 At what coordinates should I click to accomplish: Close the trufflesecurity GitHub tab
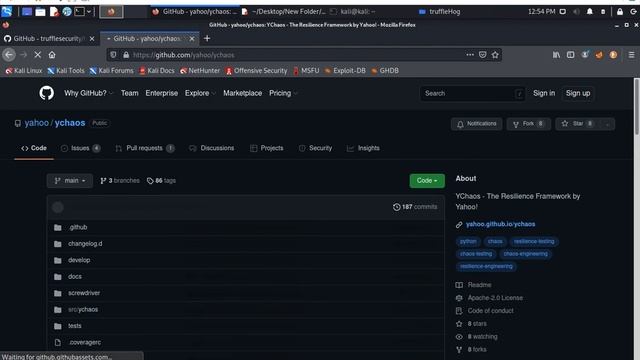(x=92, y=39)
